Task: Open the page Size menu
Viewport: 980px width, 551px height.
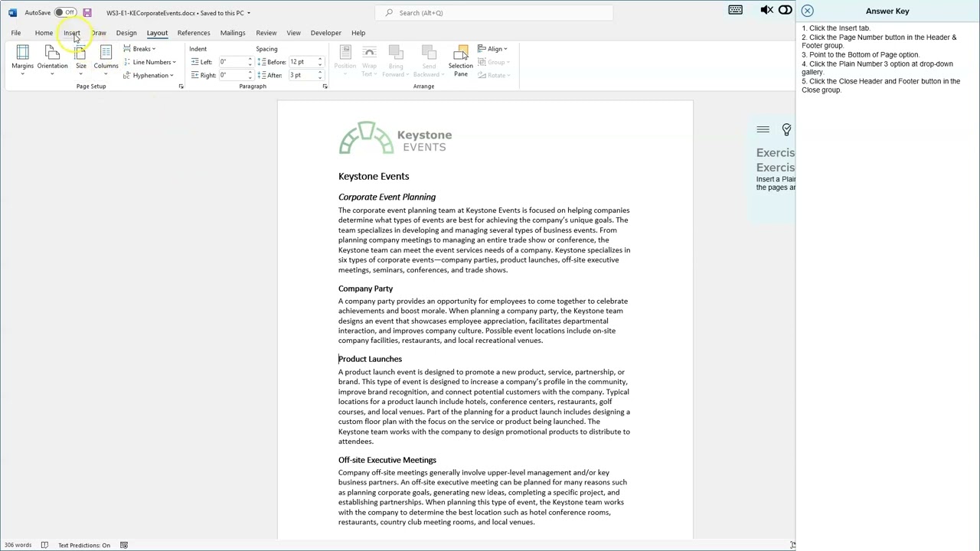Action: [80, 60]
